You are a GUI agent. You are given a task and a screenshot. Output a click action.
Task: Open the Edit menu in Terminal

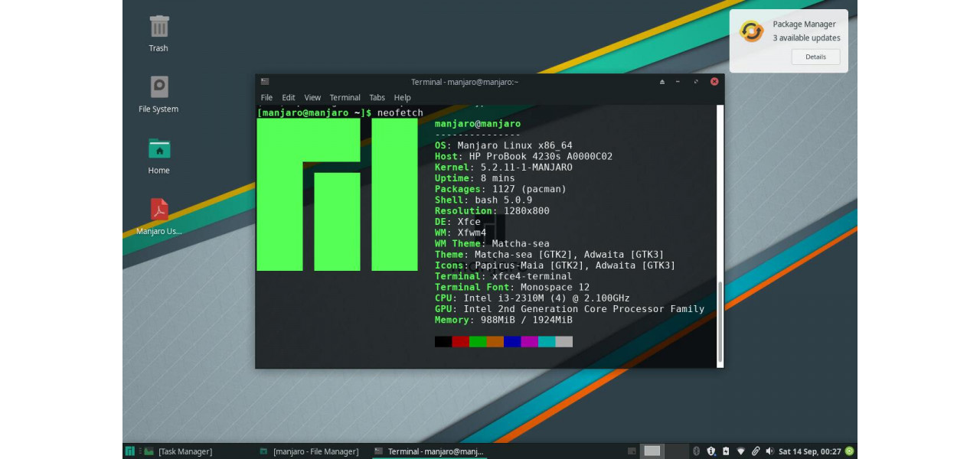pos(289,98)
